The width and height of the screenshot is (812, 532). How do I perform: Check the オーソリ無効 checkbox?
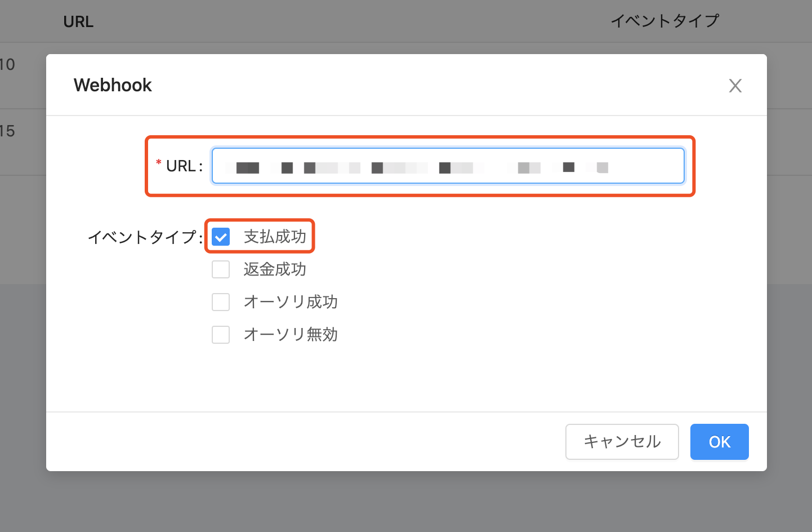[221, 335]
